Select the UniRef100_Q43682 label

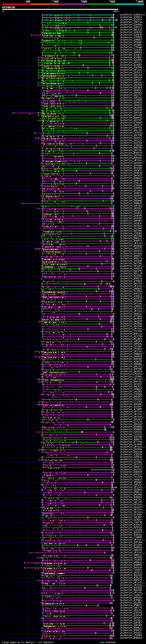pyautogui.click(x=131, y=108)
